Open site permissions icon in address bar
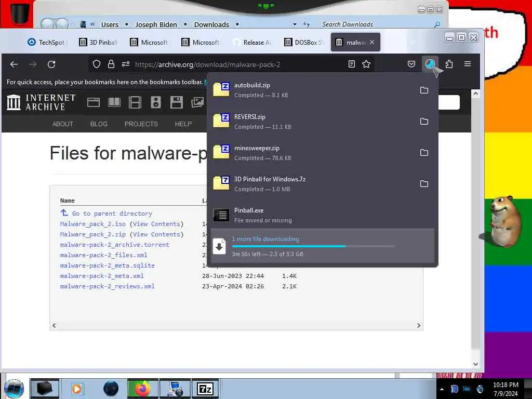Screen dimensions: 532x399 pos(126,64)
